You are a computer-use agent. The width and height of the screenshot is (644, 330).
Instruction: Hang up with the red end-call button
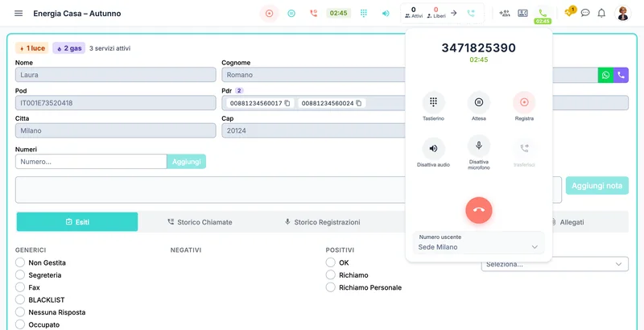coord(478,210)
